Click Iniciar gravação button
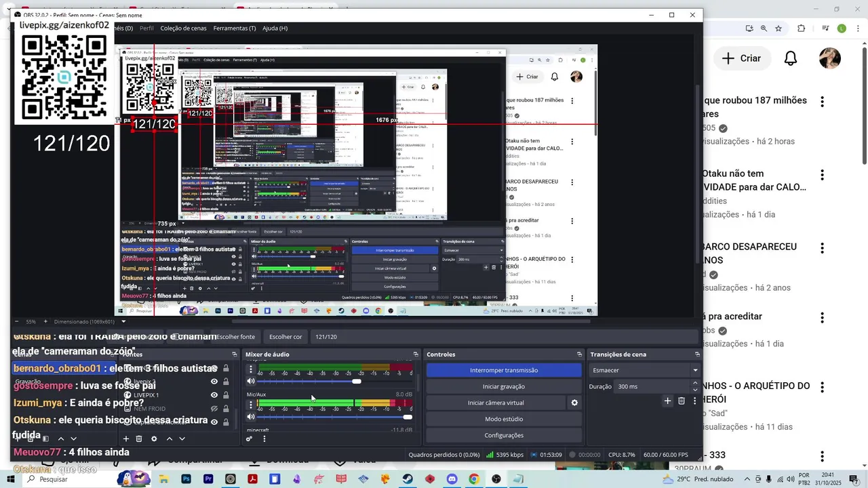 click(504, 386)
